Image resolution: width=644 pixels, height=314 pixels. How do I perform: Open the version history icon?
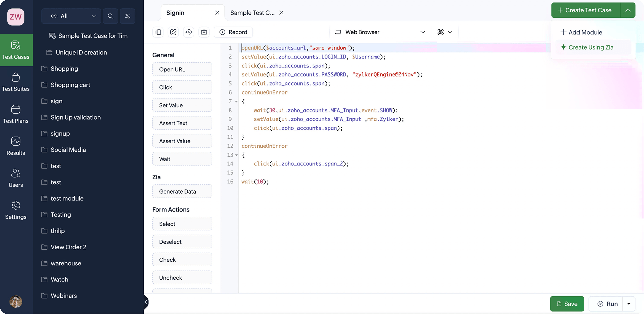[189, 32]
